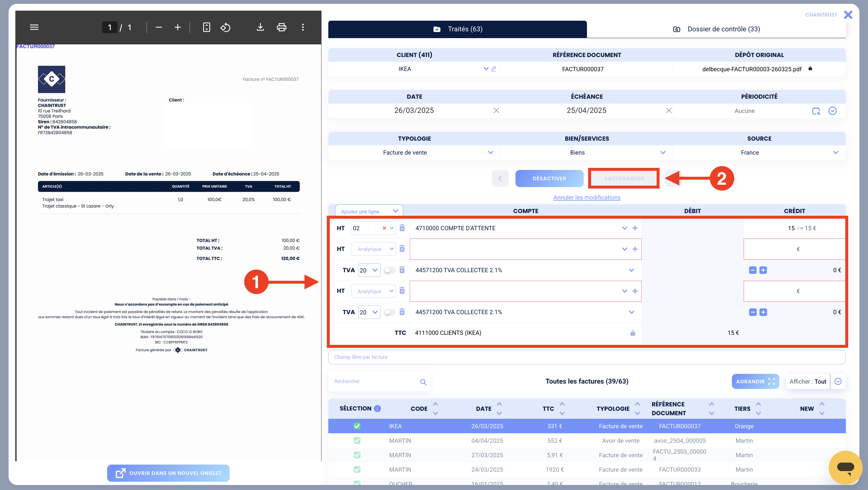Click OUVRIR DANS UN NOUVEL ONGLET
The height and width of the screenshot is (490, 868).
168,473
